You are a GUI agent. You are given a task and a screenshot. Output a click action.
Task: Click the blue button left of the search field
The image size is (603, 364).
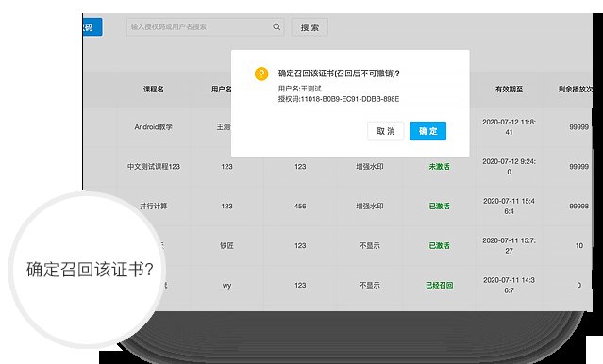92,27
